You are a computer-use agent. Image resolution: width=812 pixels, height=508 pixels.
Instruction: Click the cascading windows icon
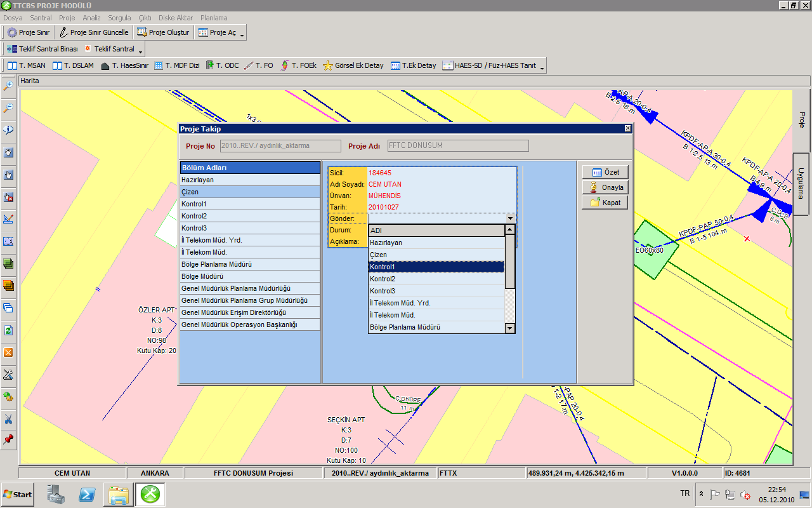click(x=8, y=308)
